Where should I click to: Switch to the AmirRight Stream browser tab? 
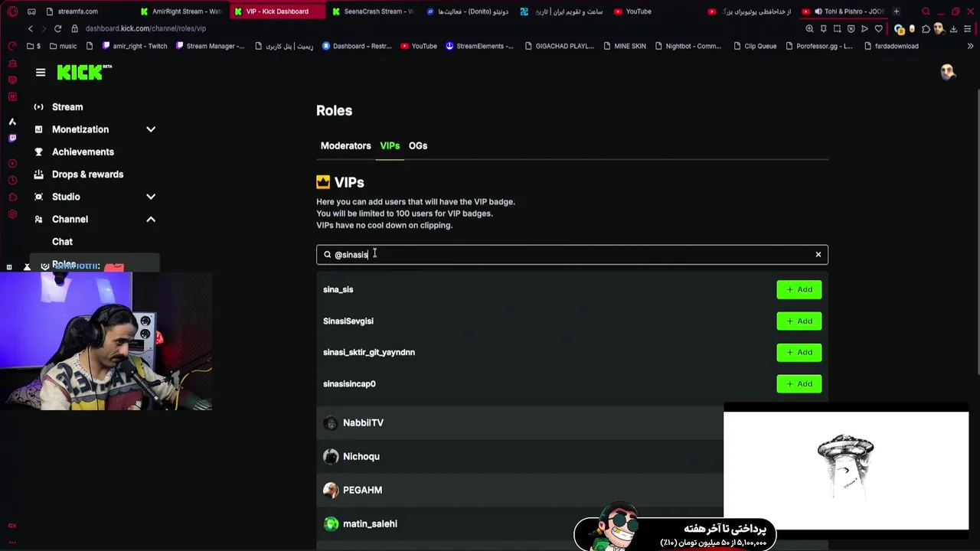(181, 11)
